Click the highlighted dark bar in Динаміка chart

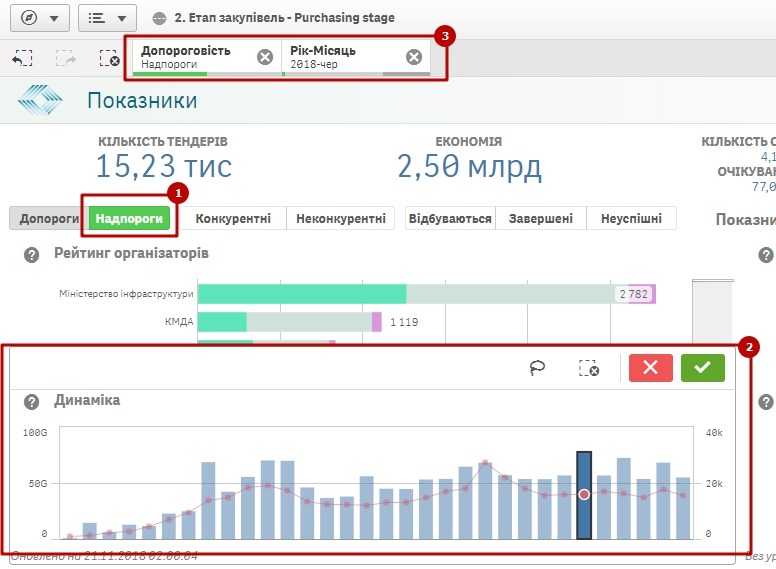click(x=584, y=495)
